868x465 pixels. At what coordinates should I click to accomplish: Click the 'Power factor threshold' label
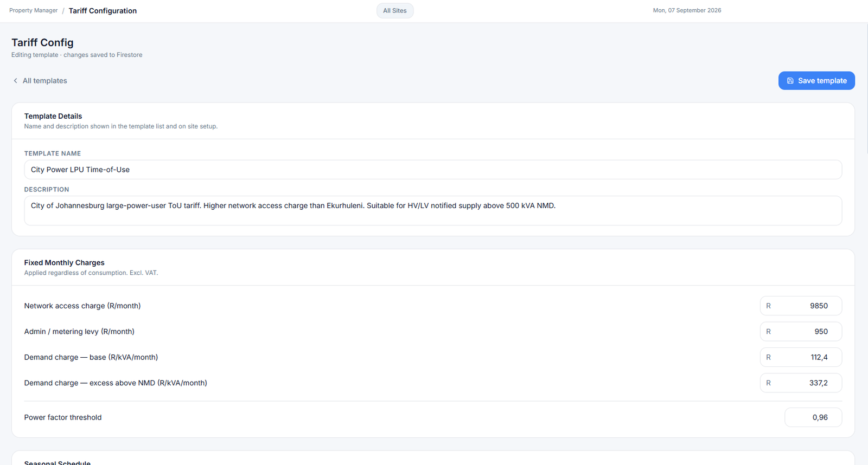[63, 417]
